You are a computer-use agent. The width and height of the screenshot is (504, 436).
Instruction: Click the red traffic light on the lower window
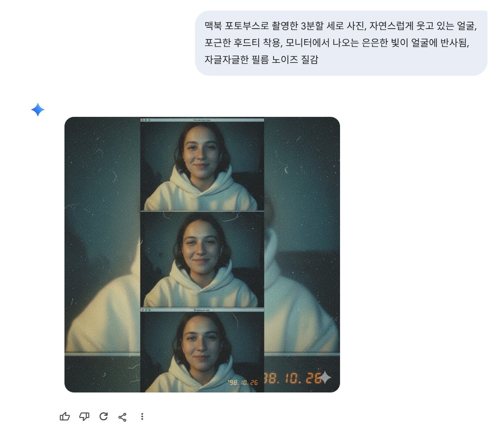[x=143, y=310]
